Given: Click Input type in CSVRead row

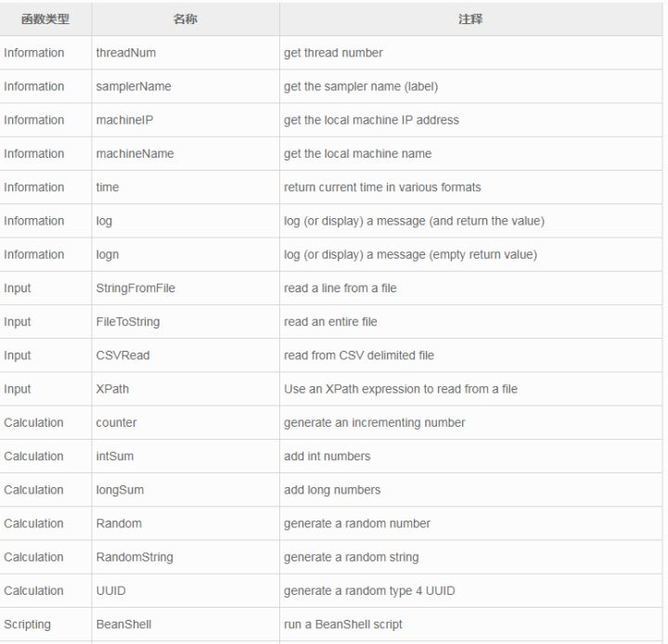Looking at the screenshot, I should [18, 355].
